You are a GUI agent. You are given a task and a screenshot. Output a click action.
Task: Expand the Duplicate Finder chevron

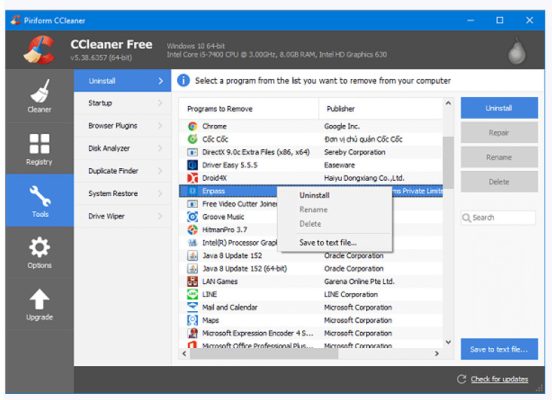coord(160,171)
